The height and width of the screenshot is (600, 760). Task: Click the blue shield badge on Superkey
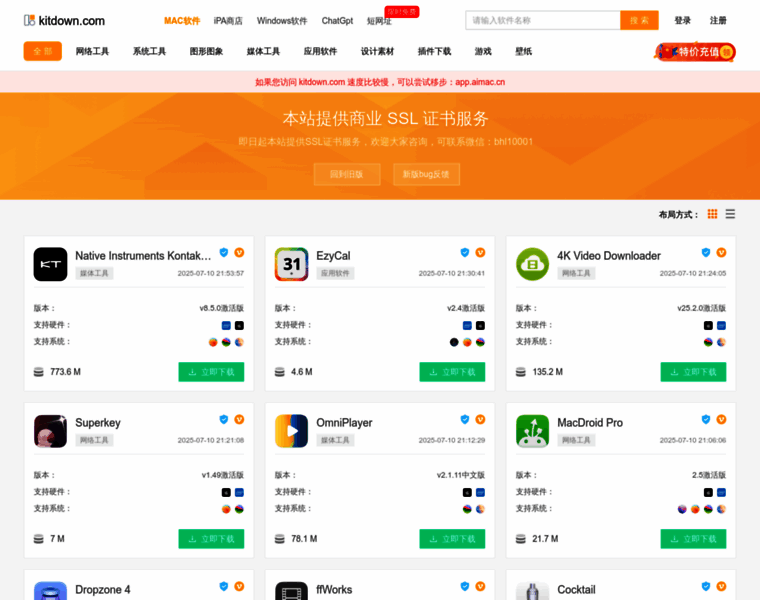pos(223,419)
